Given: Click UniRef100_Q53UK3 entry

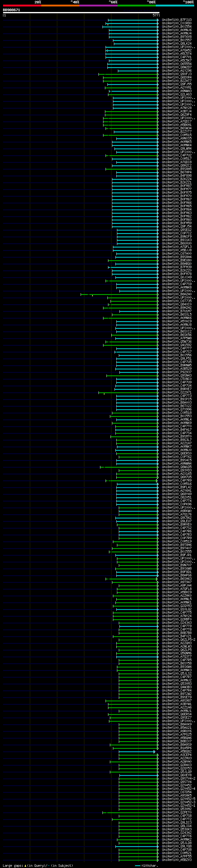Looking at the screenshot, I should pyautogui.click(x=177, y=829).
